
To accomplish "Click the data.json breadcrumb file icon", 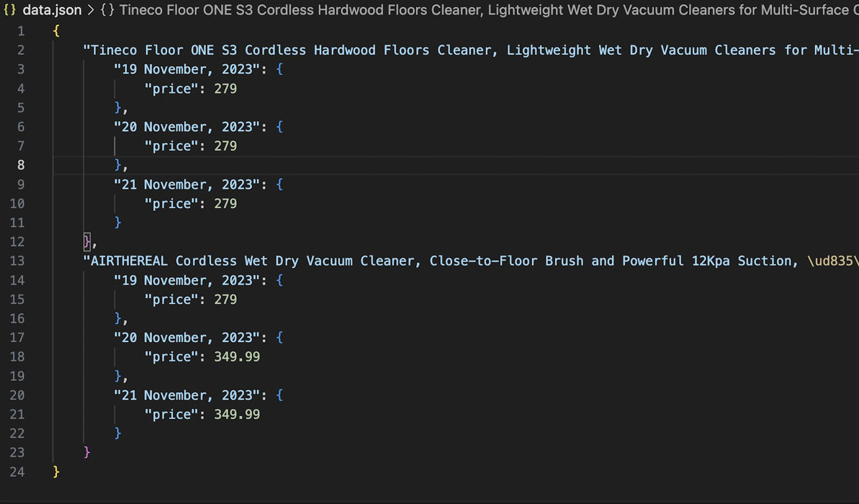I will pyautogui.click(x=10, y=10).
